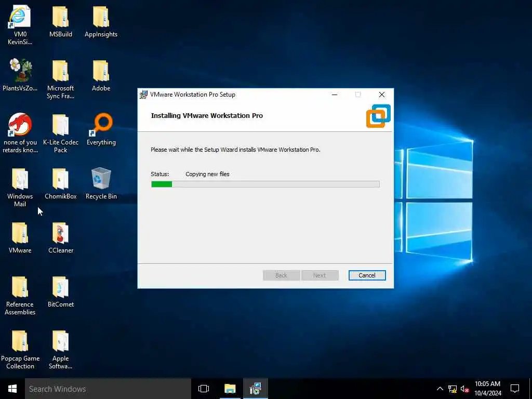Click the VMware logo in setup header
This screenshot has height=399, width=532.
pyautogui.click(x=378, y=116)
